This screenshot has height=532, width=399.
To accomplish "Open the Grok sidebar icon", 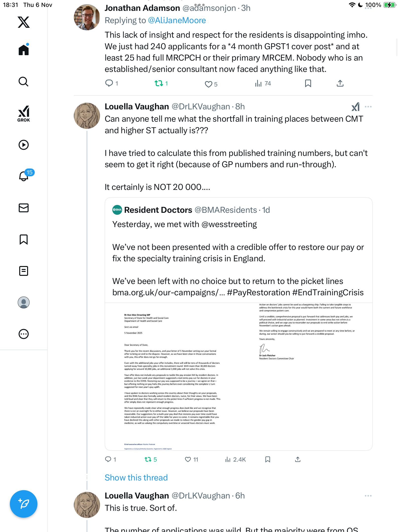I will (x=24, y=114).
